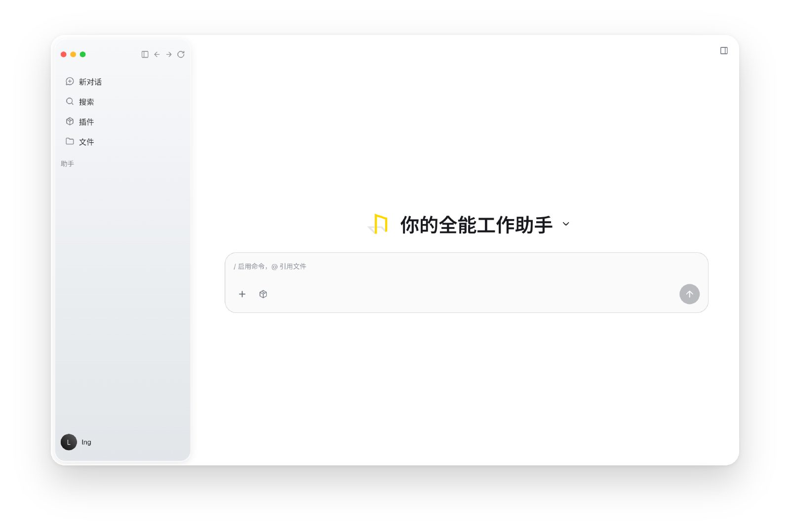Open plugin cube icon in input box
Screen dimensions: 790x532
263,294
